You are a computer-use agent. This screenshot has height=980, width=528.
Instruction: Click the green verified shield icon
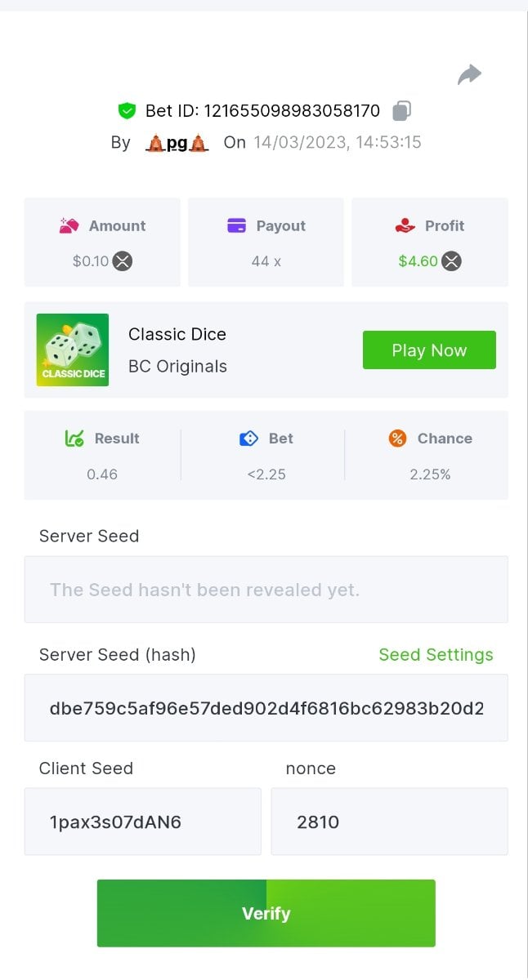click(127, 110)
